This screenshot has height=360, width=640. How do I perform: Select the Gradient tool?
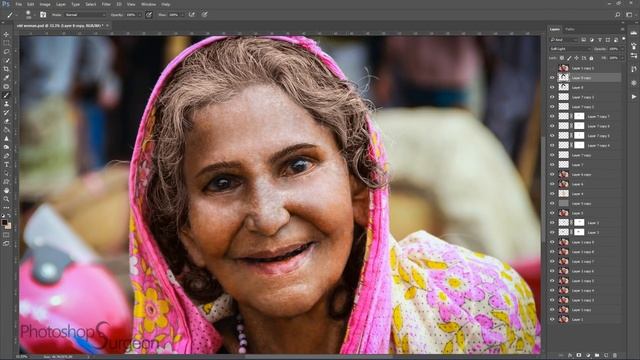(x=6, y=130)
